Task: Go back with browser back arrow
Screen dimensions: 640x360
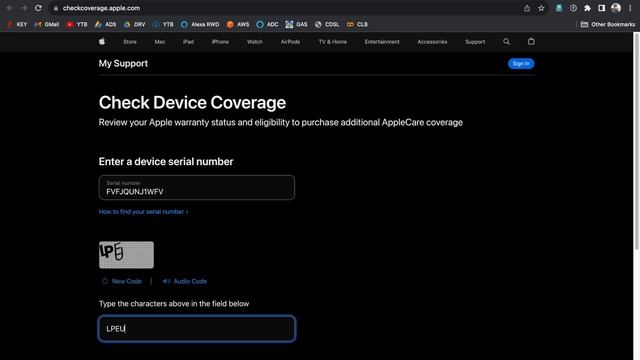Action: (9, 8)
